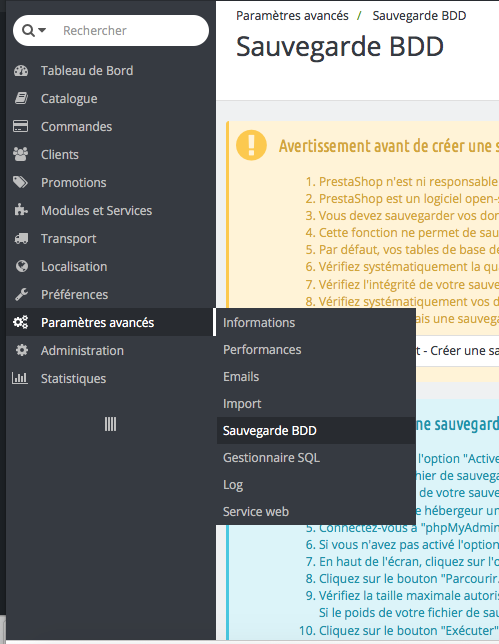499x644 pixels.
Task: Collapse the sidebar with the bars handle
Action: tap(110, 424)
